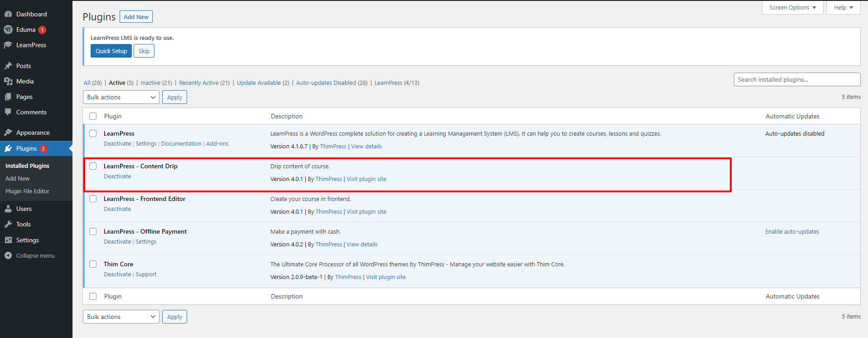The width and height of the screenshot is (868, 338).
Task: Click the bottom Apply button
Action: click(174, 317)
